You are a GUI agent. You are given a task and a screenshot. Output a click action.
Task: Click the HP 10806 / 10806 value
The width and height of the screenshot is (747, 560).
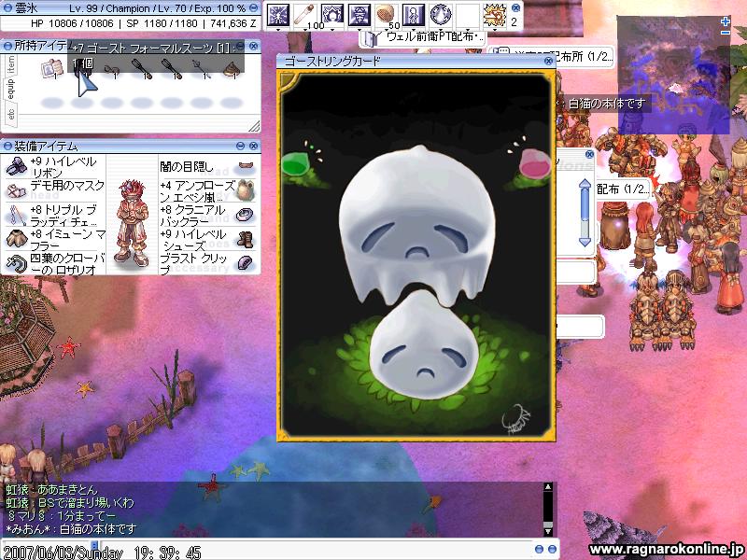coord(72,22)
